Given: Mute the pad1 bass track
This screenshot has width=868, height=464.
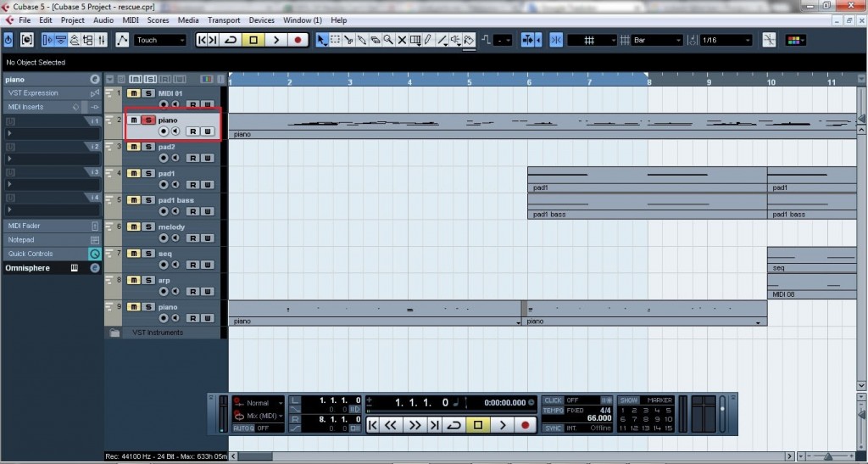Looking at the screenshot, I should coord(133,200).
